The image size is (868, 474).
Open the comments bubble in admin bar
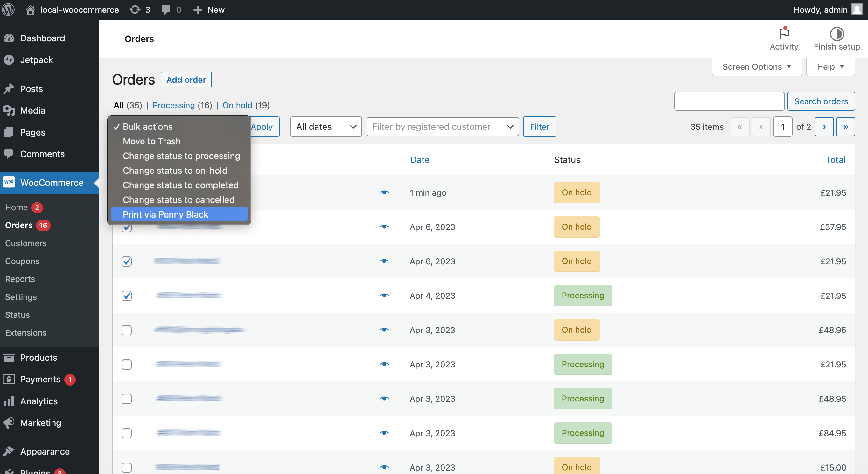click(x=171, y=10)
